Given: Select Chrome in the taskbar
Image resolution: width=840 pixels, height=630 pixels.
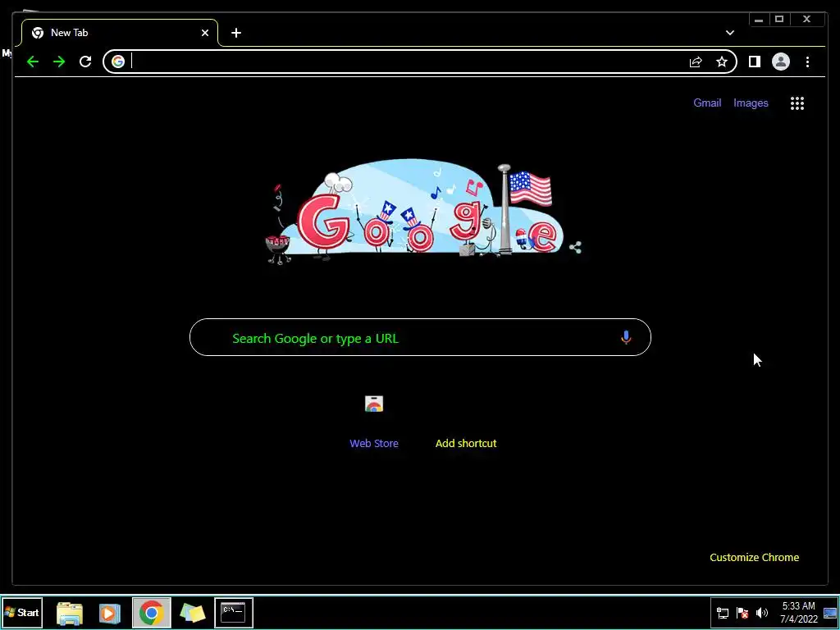Looking at the screenshot, I should [152, 613].
